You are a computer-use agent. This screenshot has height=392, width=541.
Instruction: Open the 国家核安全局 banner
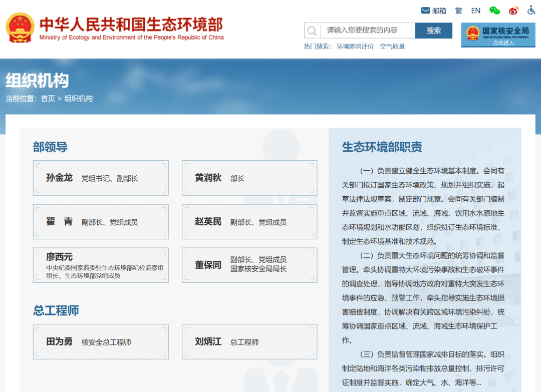pyautogui.click(x=498, y=35)
